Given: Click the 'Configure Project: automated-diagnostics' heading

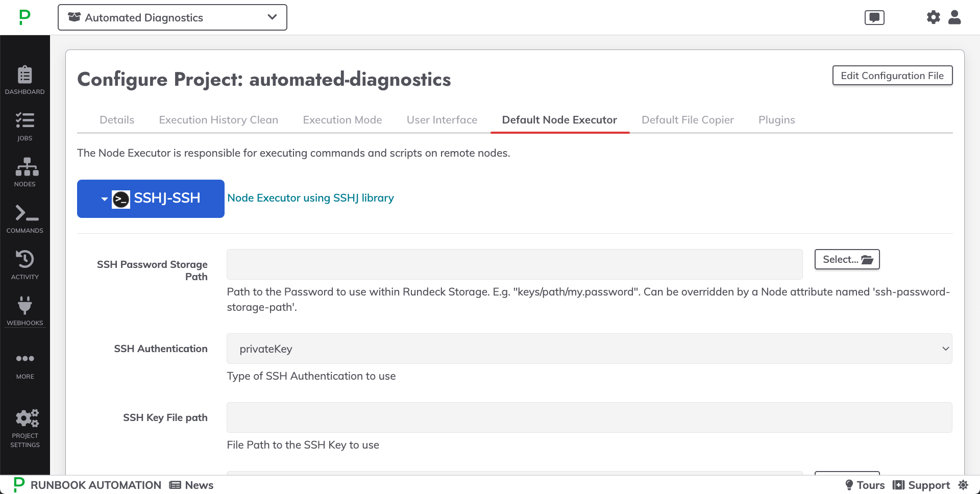Looking at the screenshot, I should point(264,80).
